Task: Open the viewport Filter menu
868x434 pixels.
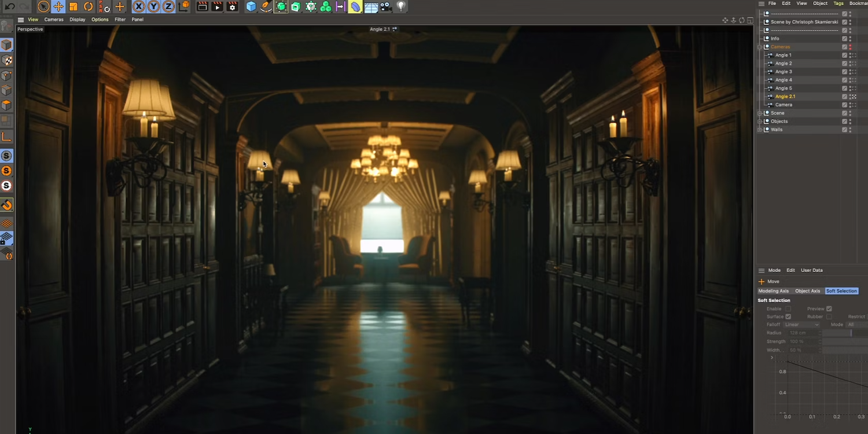Action: [x=120, y=20]
